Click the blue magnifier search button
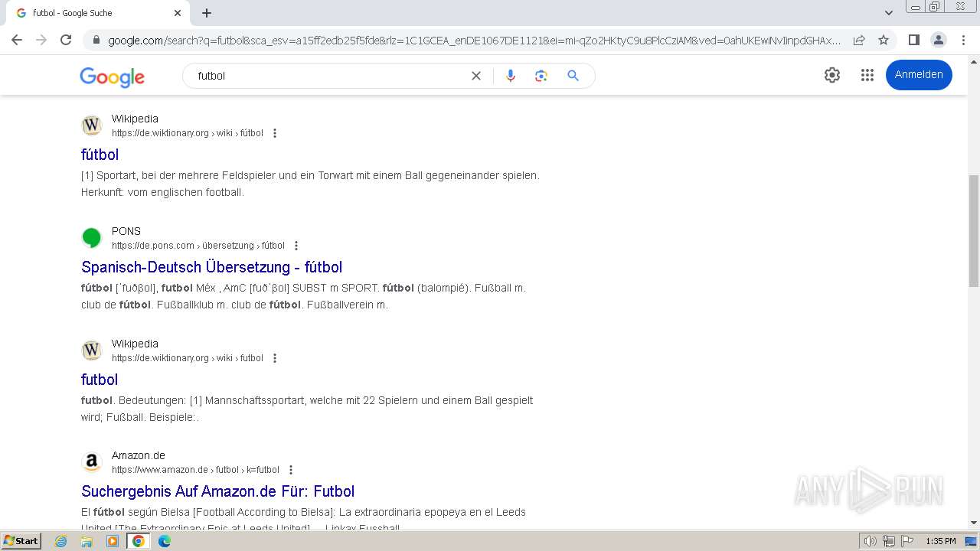980x551 pixels. pos(573,76)
